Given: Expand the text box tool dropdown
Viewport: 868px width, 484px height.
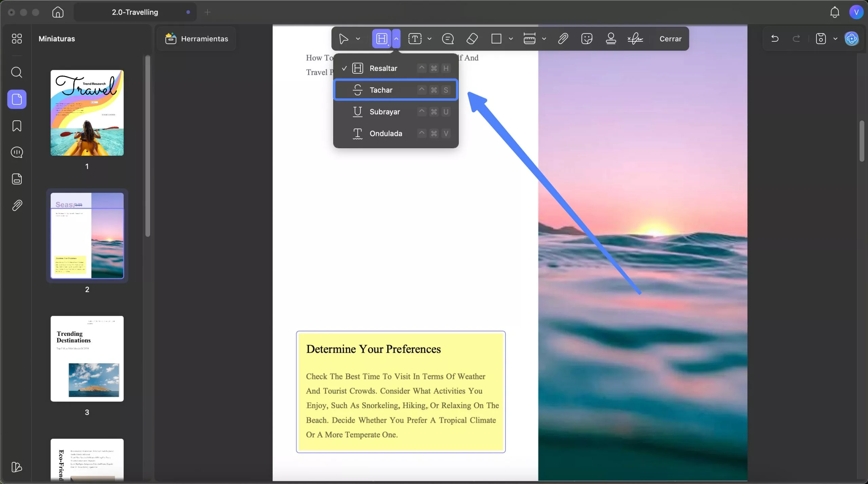Looking at the screenshot, I should (x=430, y=39).
